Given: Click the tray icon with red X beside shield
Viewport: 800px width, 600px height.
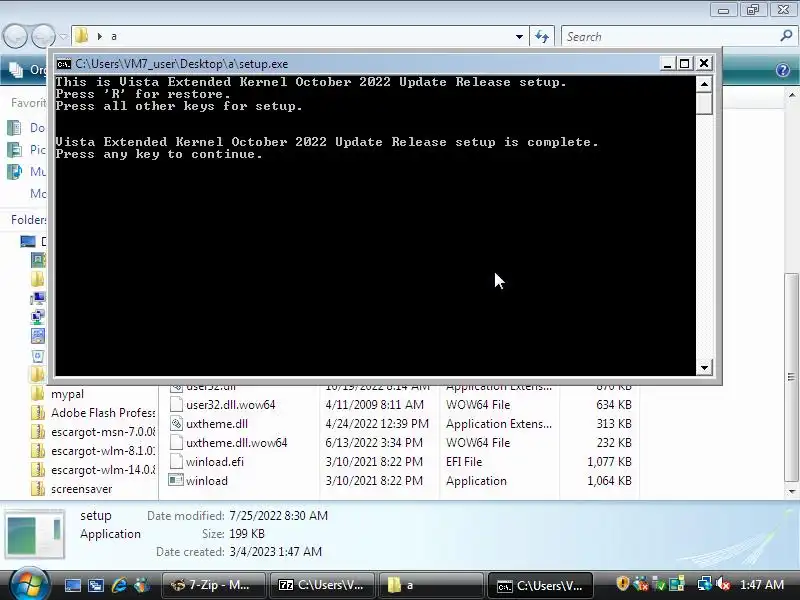Looking at the screenshot, I should tap(641, 584).
